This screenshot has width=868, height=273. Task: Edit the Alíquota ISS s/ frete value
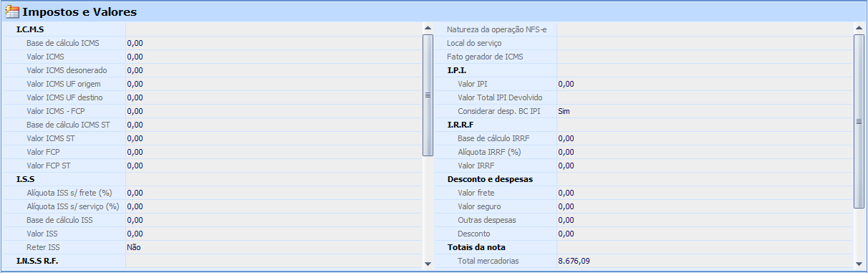[x=274, y=193]
